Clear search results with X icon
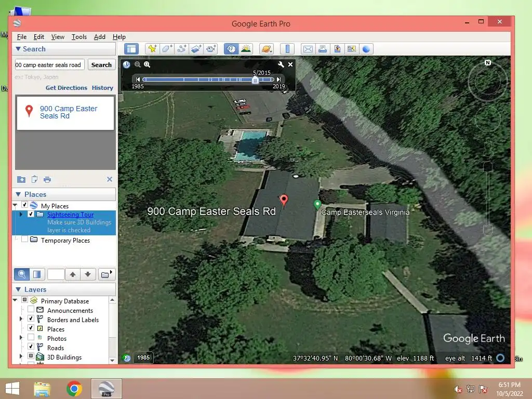532x399 pixels. [110, 179]
